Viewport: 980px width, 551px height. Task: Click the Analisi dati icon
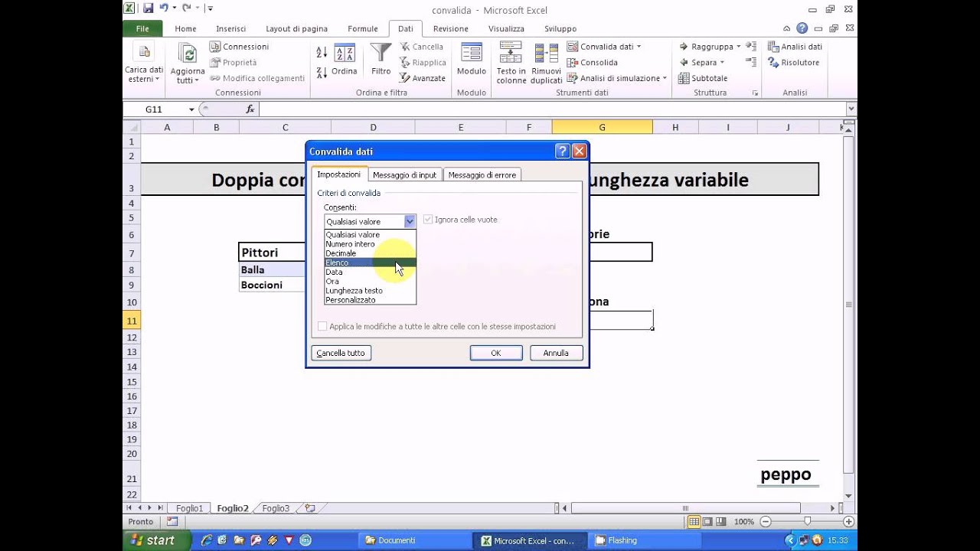coord(774,47)
